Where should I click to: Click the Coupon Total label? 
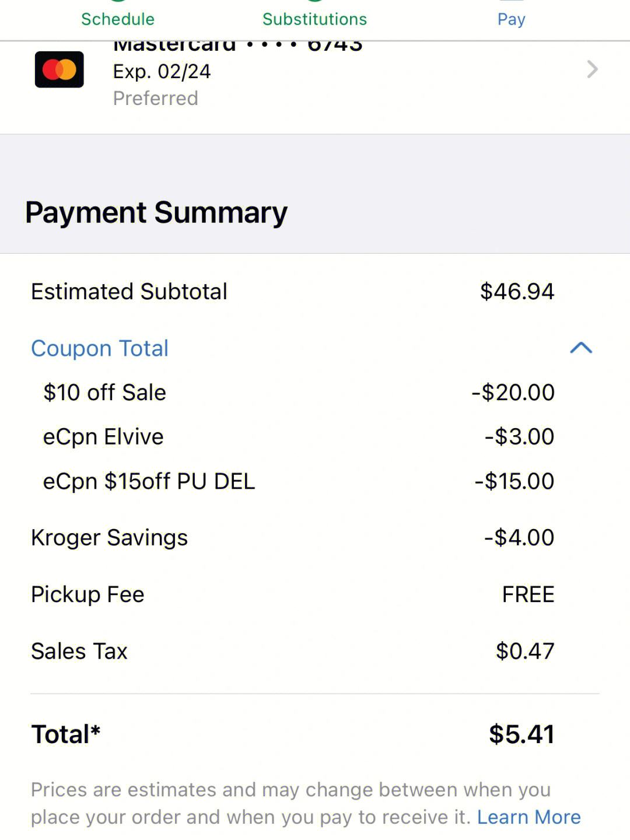[x=100, y=348]
